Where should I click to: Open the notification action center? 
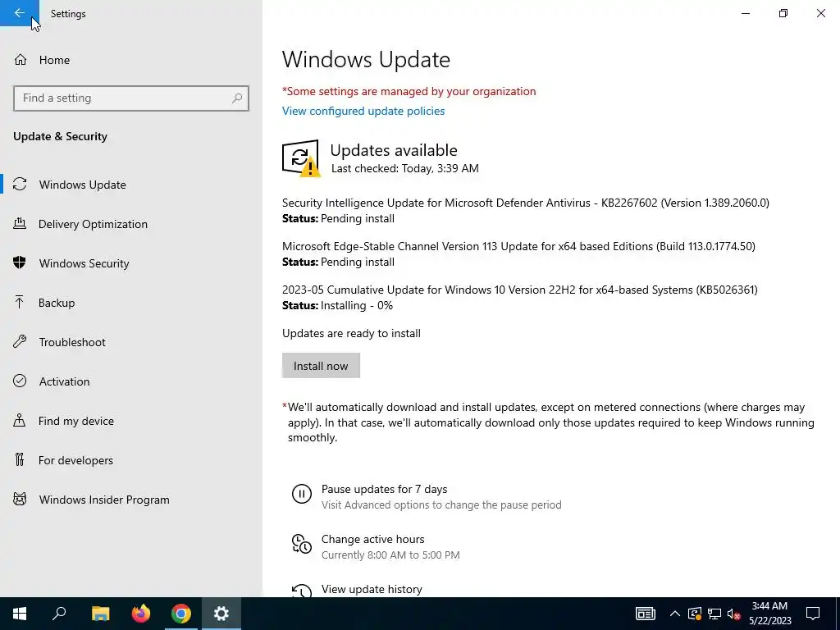(813, 614)
